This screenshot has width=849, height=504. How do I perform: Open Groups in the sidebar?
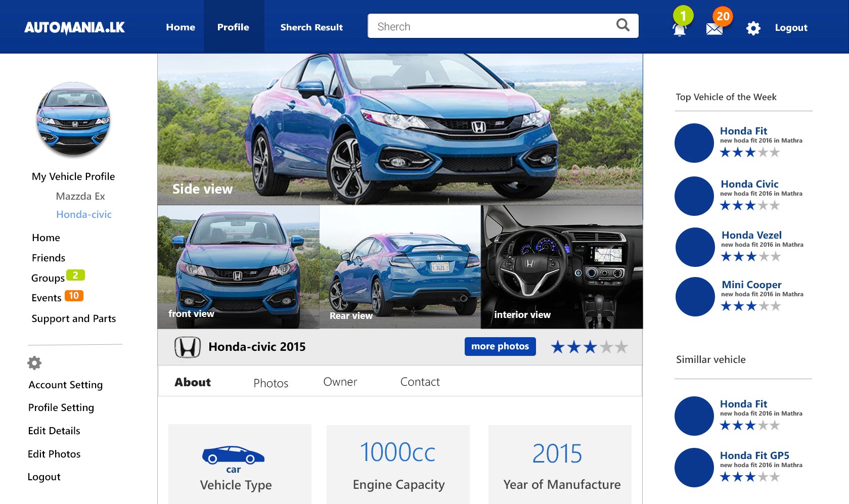click(x=48, y=278)
